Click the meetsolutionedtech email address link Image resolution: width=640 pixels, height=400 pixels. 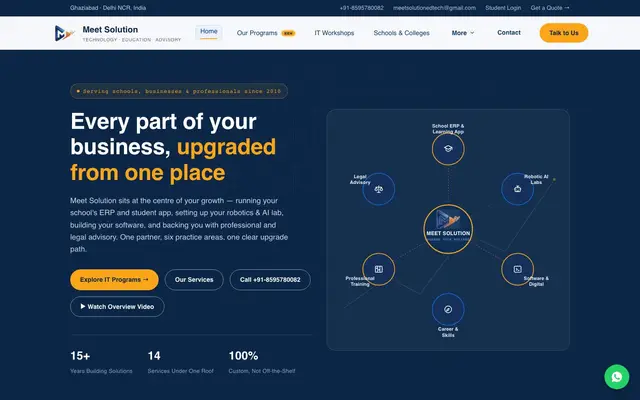(x=434, y=8)
